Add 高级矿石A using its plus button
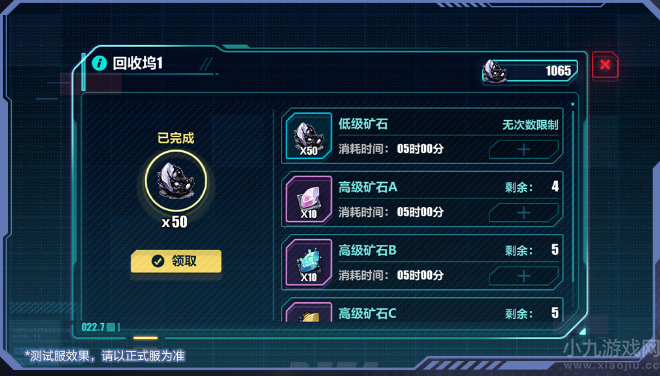Viewport: 660px width, 376px height. 524,213
